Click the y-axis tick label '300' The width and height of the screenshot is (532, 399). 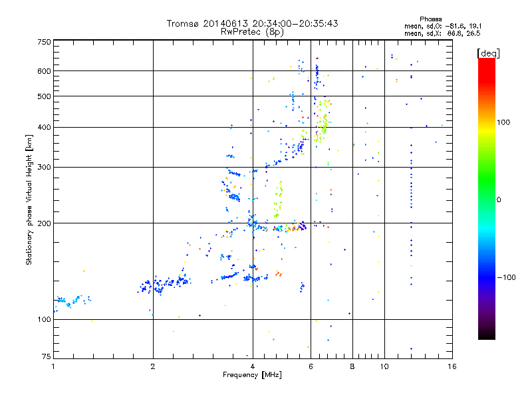[x=45, y=167]
